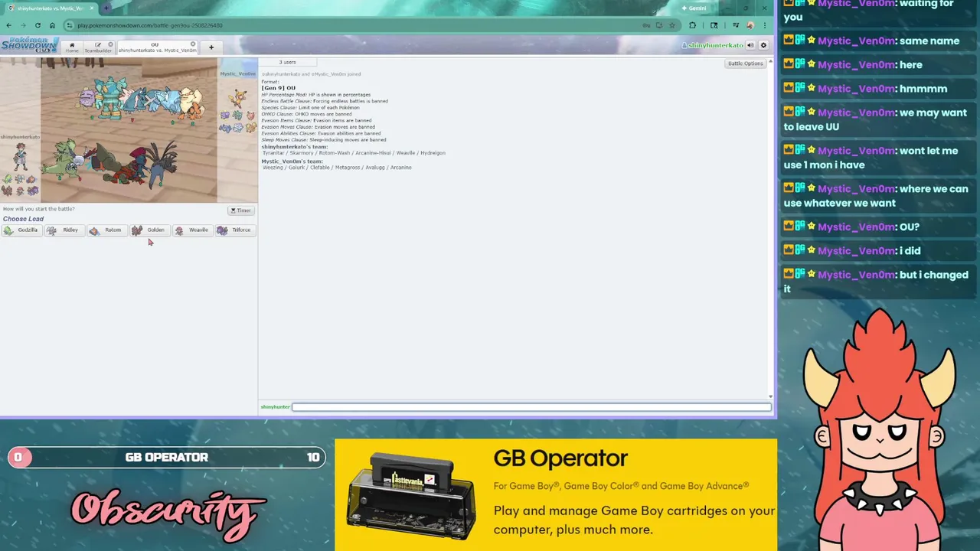The image size is (980, 551).
Task: Click the Pokemon Showdown logo
Action: click(29, 45)
